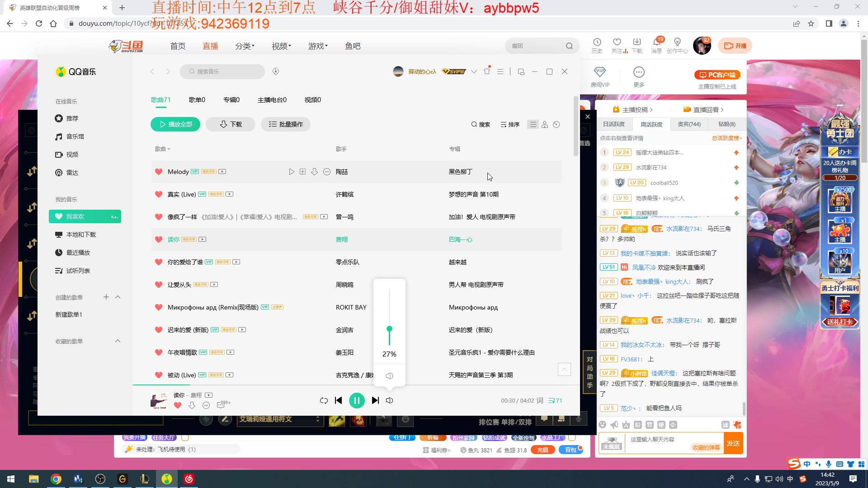Viewport: 868px width, 488px height.
Task: Click the listen-to-identify song icon
Action: click(x=276, y=71)
